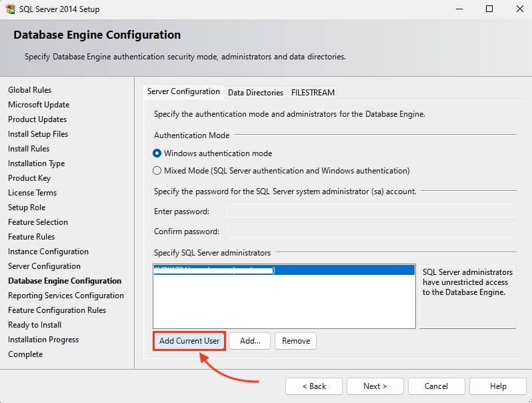This screenshot has width=532, height=403.
Task: Proceed with the Next button
Action: (x=375, y=386)
